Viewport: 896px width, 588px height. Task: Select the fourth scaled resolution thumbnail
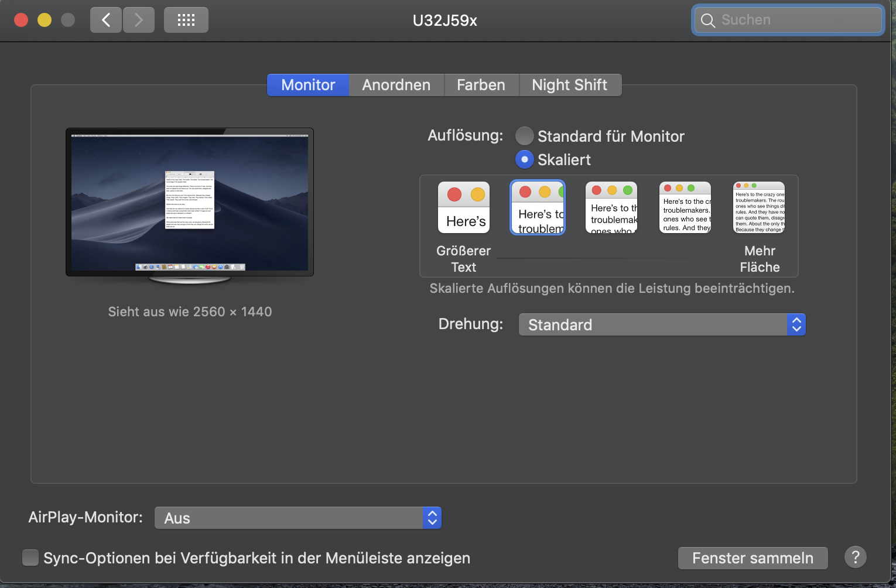(x=685, y=207)
